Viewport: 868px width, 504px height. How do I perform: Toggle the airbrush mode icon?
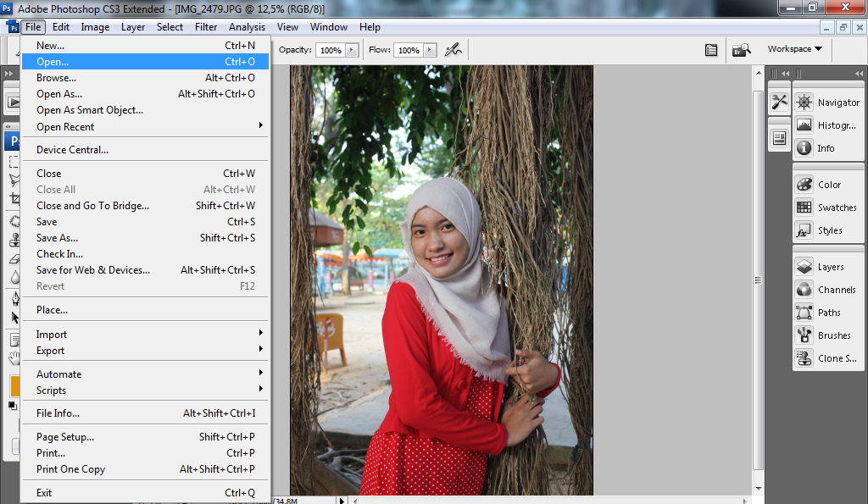coord(453,50)
